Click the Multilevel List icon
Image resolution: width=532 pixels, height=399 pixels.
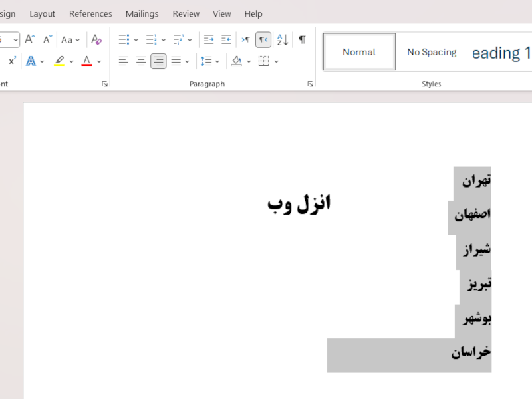click(x=178, y=39)
